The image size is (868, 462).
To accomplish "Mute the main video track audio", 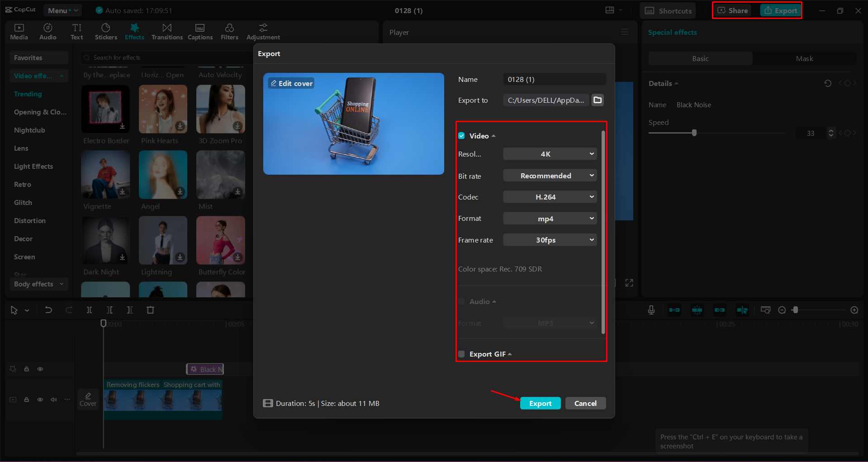I will 54,400.
